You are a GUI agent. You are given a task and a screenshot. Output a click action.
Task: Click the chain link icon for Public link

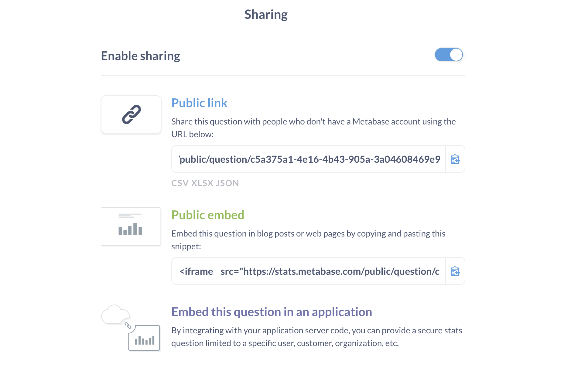(131, 114)
